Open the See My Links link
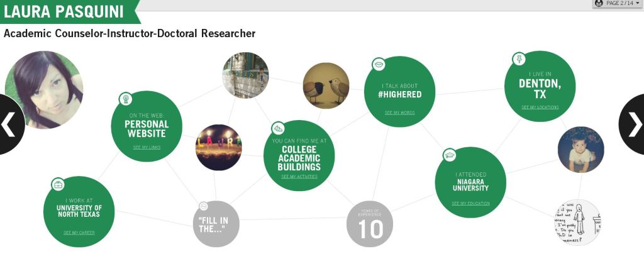The height and width of the screenshot is (259, 644). tap(147, 147)
